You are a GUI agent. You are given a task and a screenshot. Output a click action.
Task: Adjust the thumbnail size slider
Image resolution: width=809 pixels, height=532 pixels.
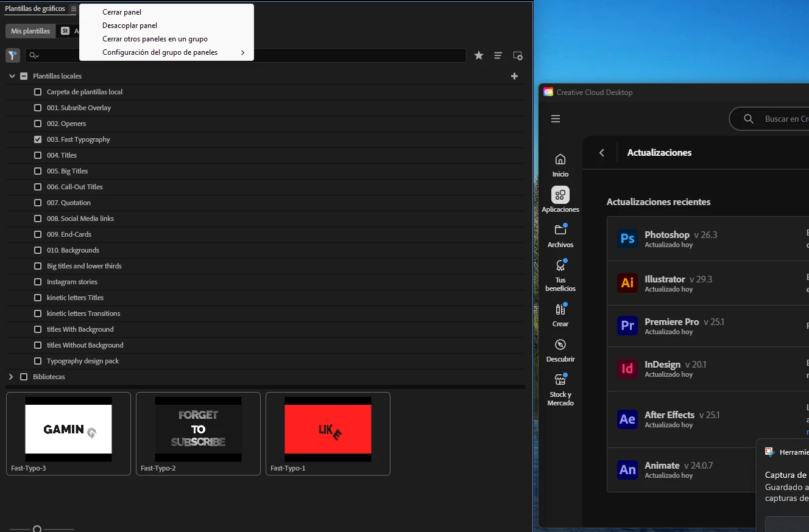coord(37,530)
